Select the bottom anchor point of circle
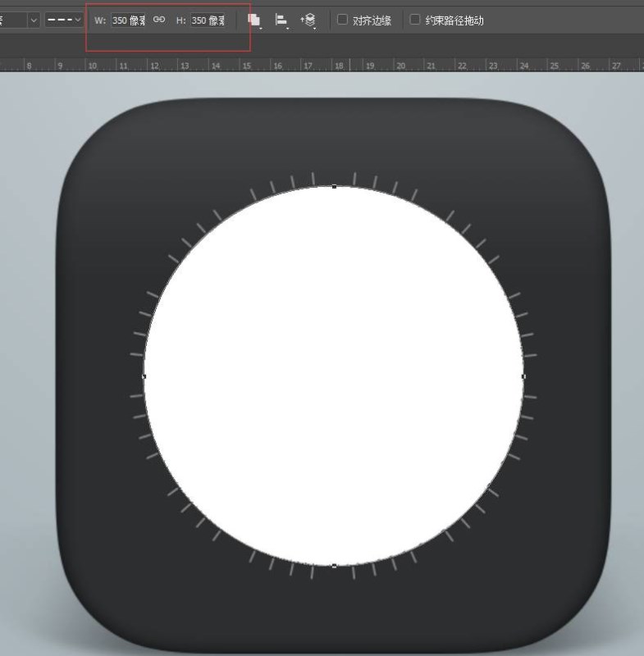The image size is (644, 656). (x=334, y=566)
